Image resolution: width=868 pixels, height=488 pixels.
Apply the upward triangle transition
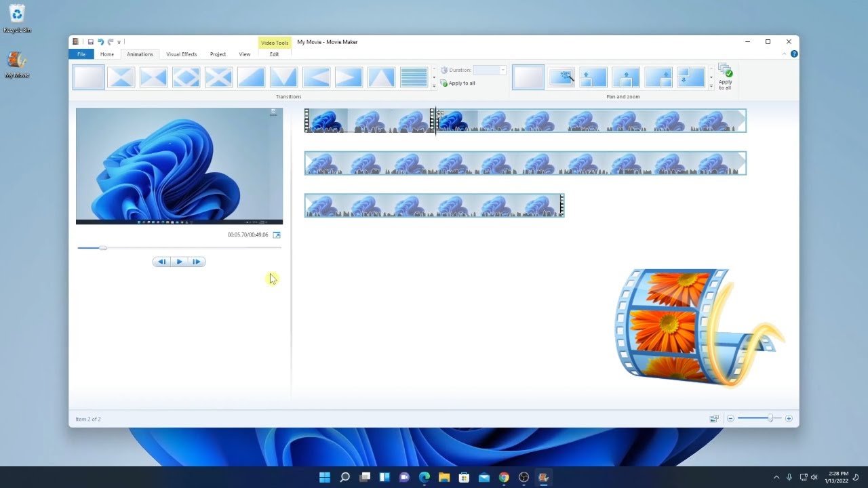[x=382, y=77]
